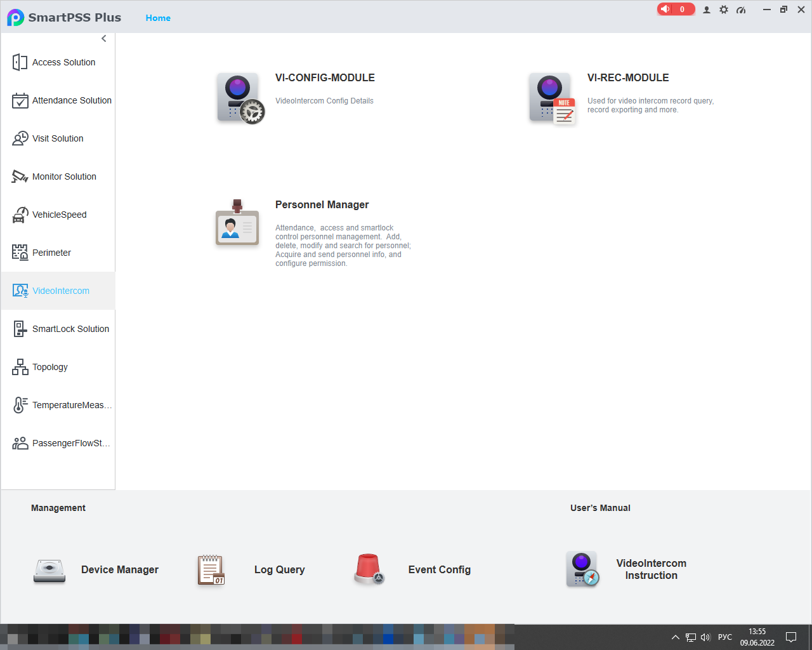Select VehicleSpeed label in the sidebar
The image size is (812, 650).
(x=59, y=215)
